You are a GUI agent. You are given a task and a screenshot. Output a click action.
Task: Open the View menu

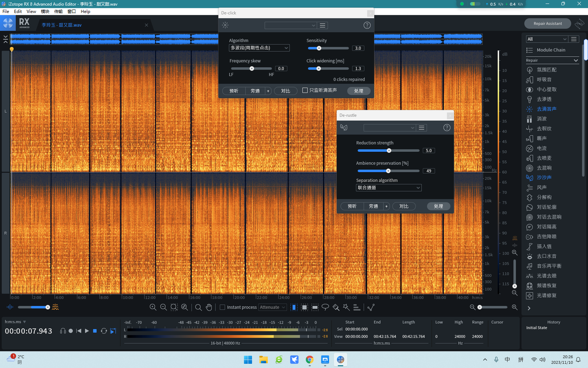(31, 11)
